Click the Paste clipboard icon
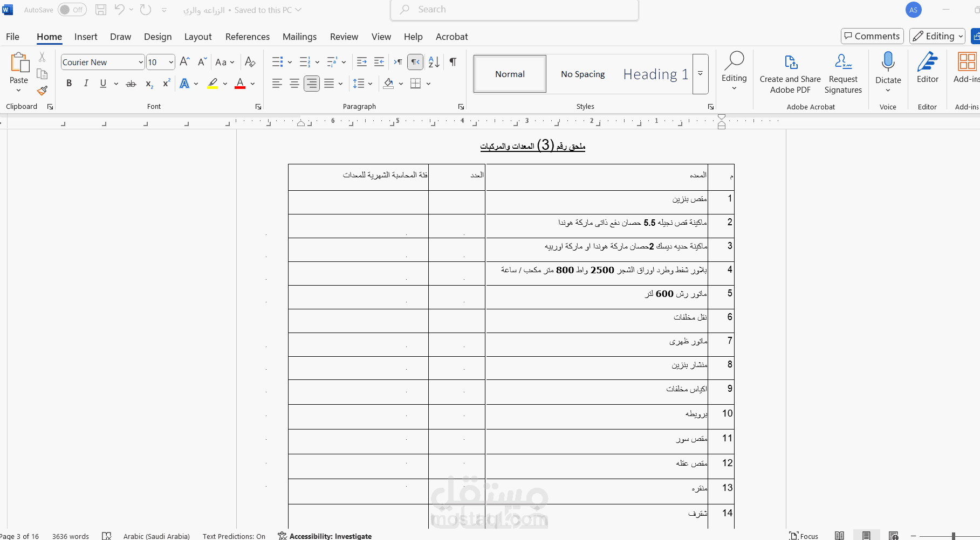This screenshot has width=980, height=540. pyautogui.click(x=19, y=63)
